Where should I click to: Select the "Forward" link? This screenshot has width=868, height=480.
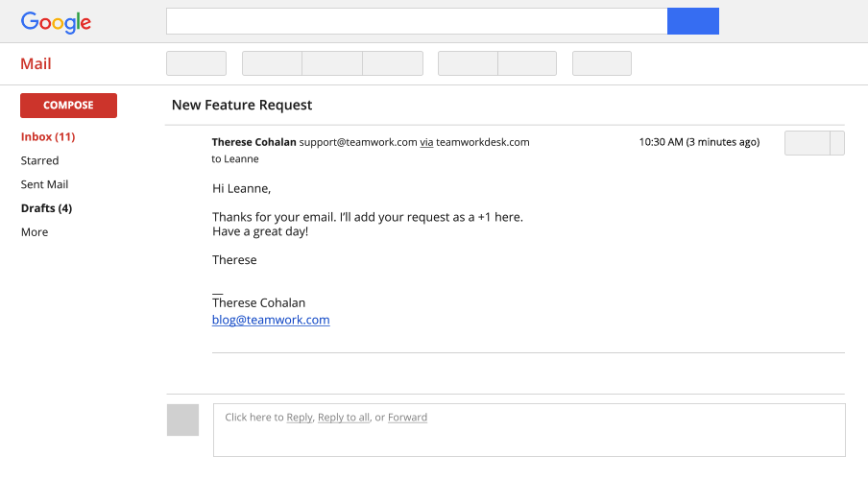407,418
